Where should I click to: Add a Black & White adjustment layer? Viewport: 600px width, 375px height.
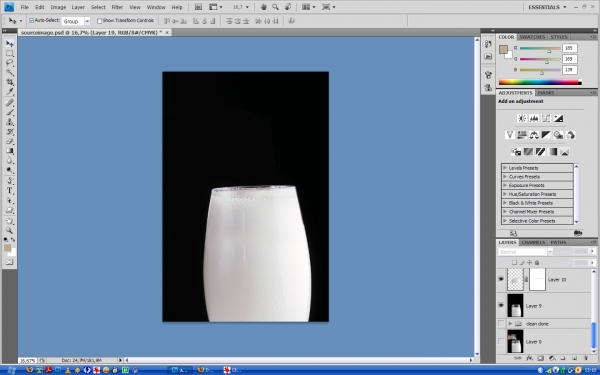pyautogui.click(x=546, y=135)
